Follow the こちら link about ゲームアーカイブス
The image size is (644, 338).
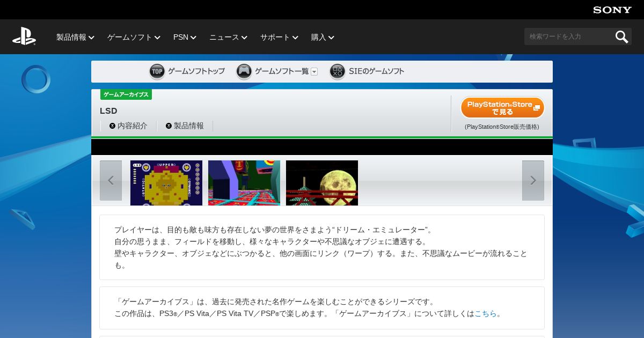coord(486,314)
